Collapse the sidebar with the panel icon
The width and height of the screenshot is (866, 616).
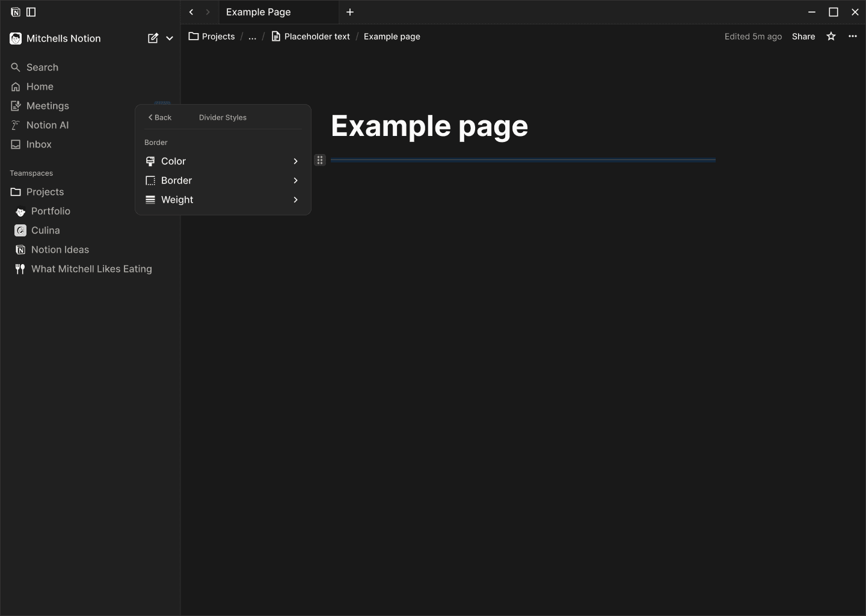(x=31, y=11)
